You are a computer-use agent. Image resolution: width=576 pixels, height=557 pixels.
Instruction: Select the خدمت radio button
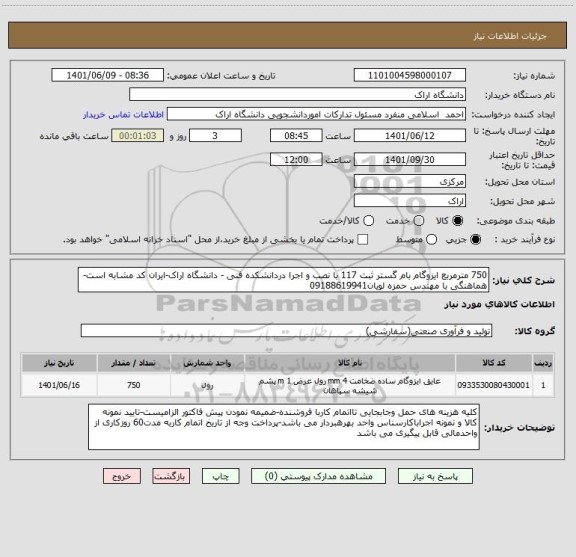point(419,220)
